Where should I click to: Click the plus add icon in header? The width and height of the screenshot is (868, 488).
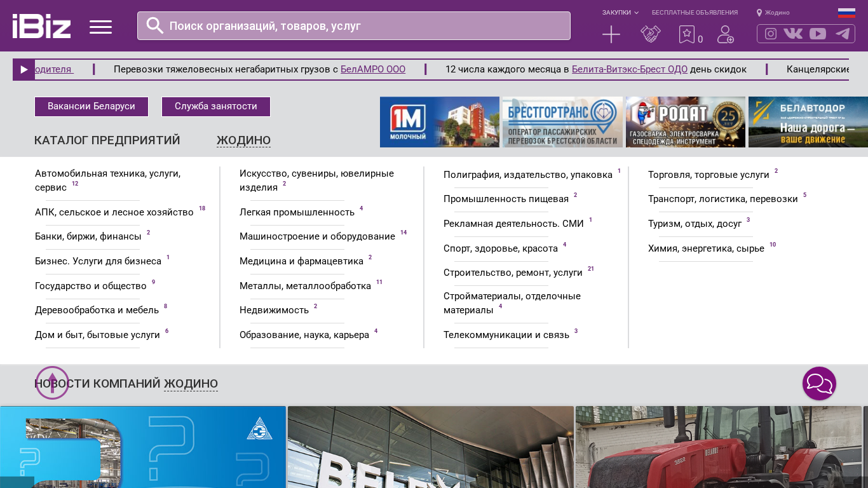pyautogui.click(x=611, y=34)
